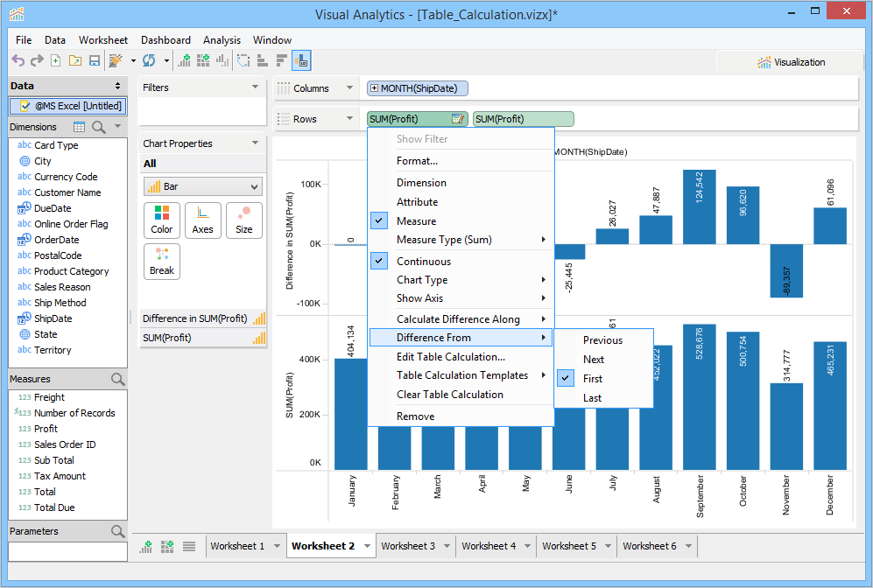Add new worksheet via toolbar chart-plus icon
This screenshot has width=873, height=588.
tap(184, 60)
